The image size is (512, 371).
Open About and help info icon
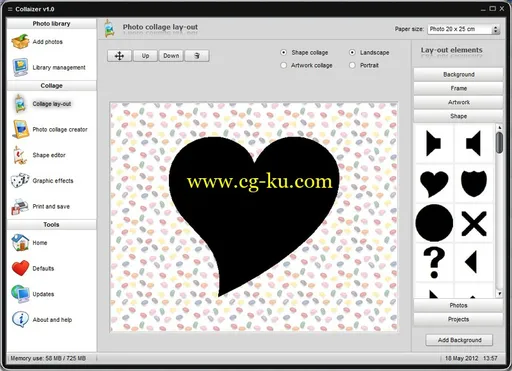point(20,319)
